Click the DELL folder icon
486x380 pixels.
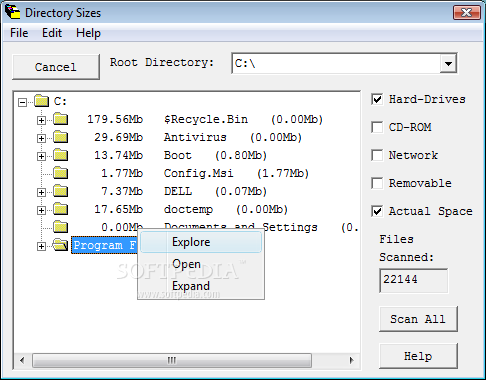tap(61, 191)
